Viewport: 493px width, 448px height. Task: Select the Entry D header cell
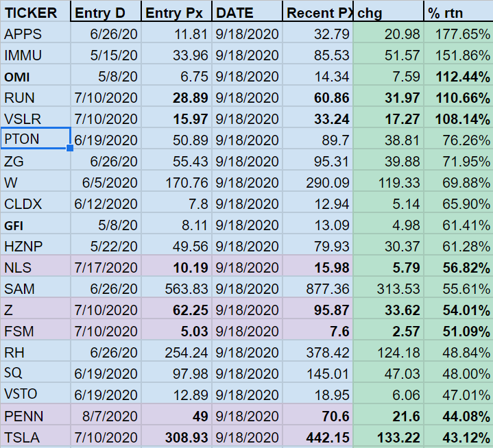[106, 12]
